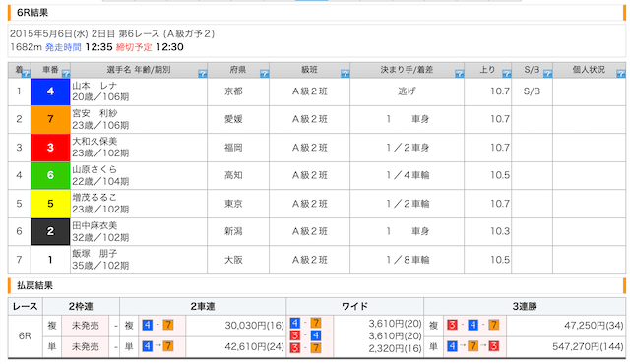
Task: Click help icon beside 車番 column header
Action: point(66,74)
